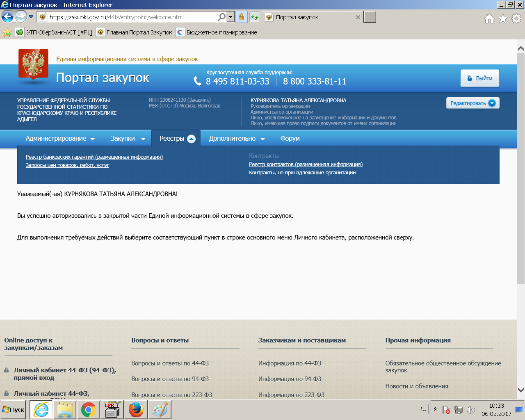Open Реестр контрактов (размещенная информация) link
Screen dimensions: 525x420
[306, 164]
